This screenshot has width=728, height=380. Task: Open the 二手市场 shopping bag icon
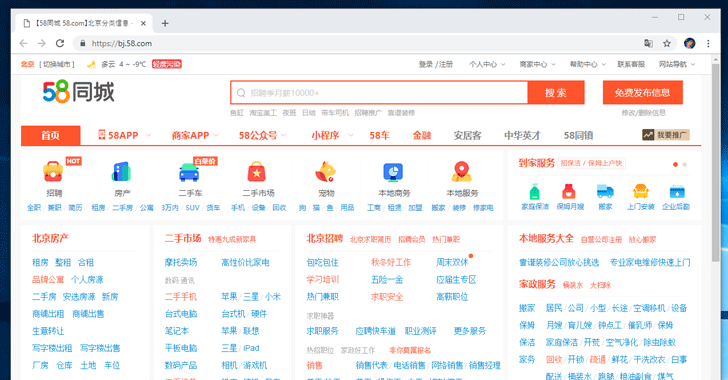click(257, 172)
